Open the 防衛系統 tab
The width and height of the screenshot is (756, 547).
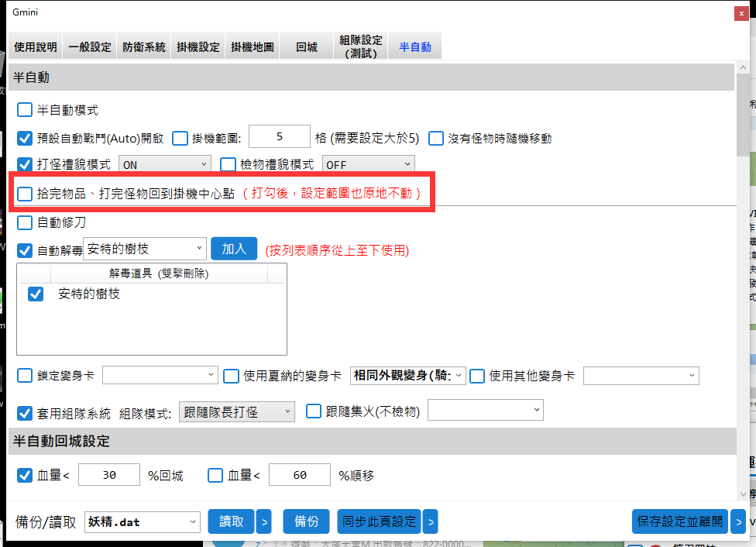point(143,46)
